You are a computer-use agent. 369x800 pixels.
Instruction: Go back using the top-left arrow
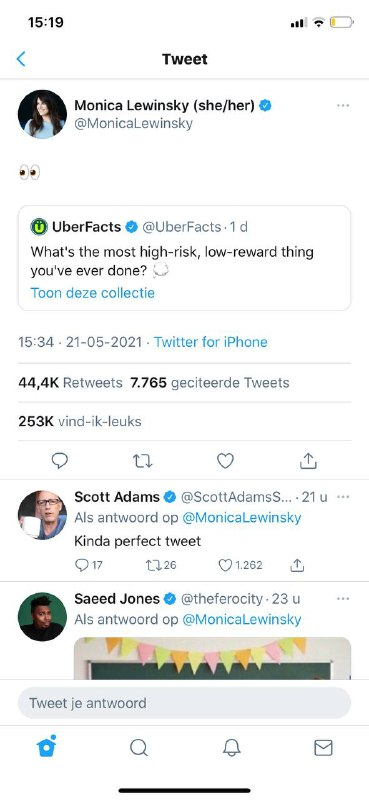click(21, 59)
